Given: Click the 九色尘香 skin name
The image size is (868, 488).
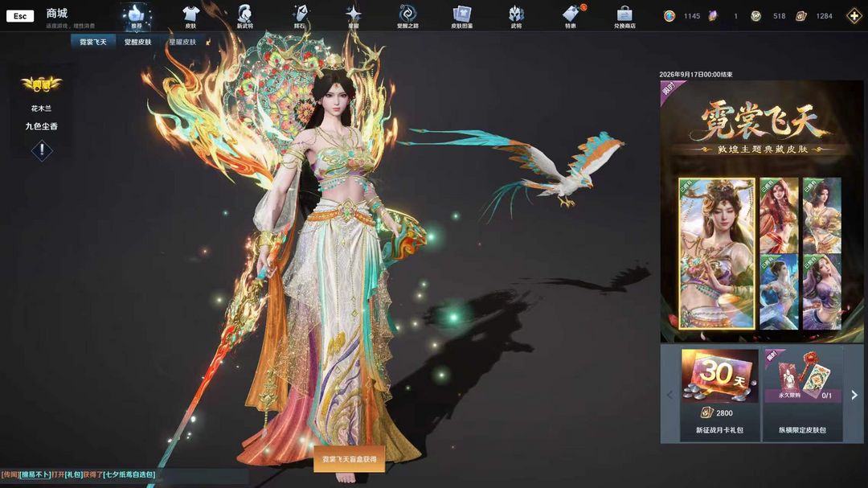Looking at the screenshot, I should coord(42,126).
